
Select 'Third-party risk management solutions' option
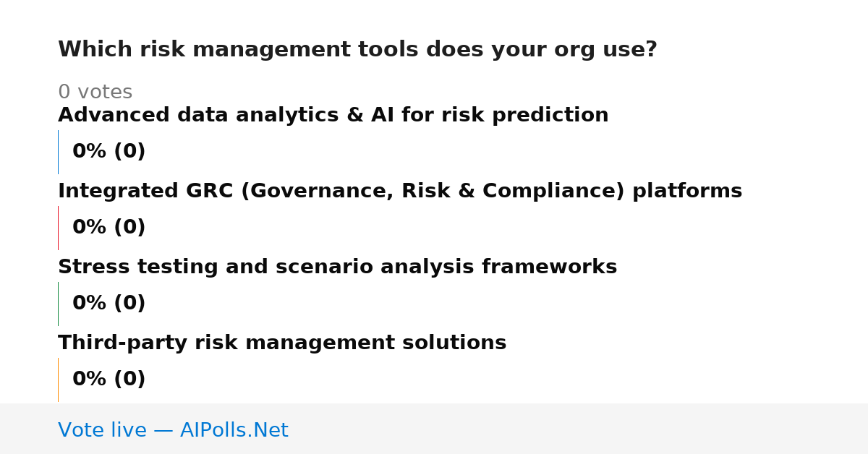[282, 343]
